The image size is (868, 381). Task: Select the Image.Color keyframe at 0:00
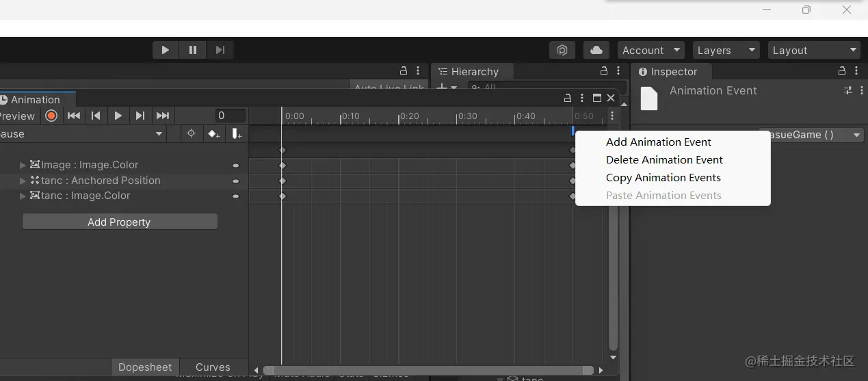(282, 166)
